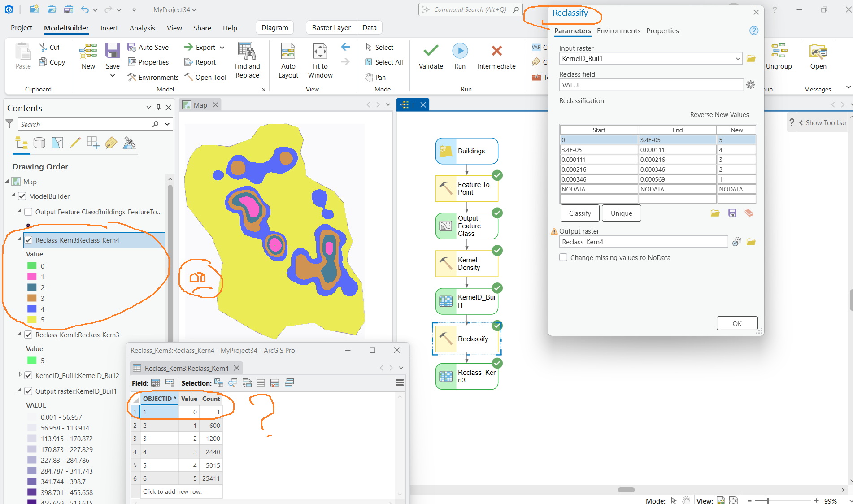
Task: Click 'Click to add new row' in table
Action: click(x=181, y=491)
